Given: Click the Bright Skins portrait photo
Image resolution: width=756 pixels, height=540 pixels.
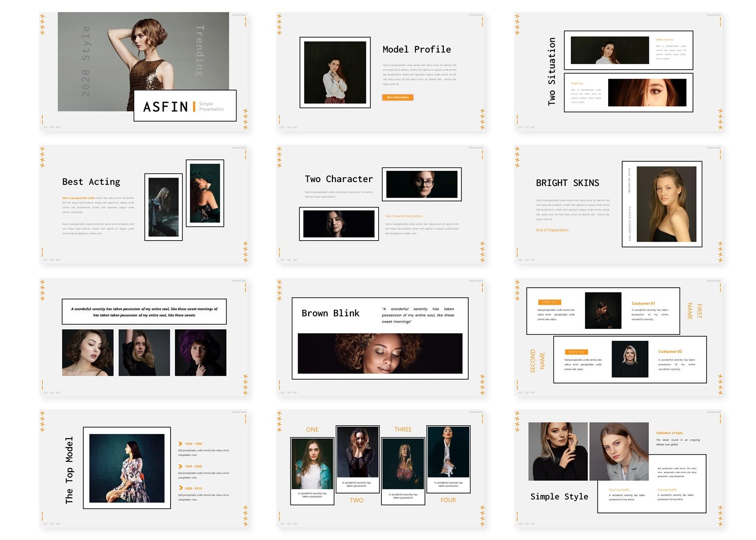Looking at the screenshot, I should coord(666,204).
